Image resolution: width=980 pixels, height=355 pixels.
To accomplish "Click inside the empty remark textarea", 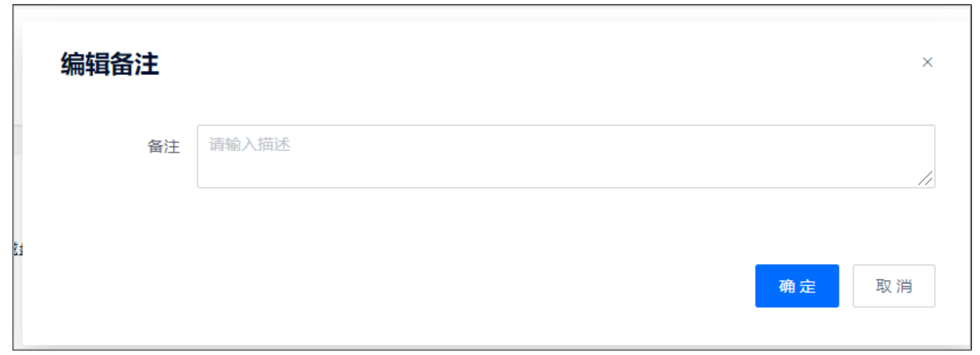I will (565, 157).
